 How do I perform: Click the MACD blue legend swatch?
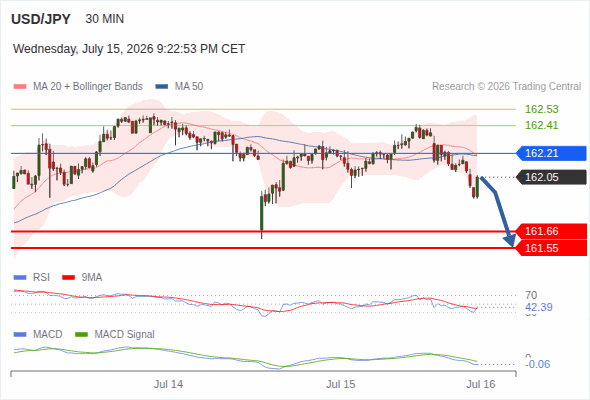pos(20,335)
